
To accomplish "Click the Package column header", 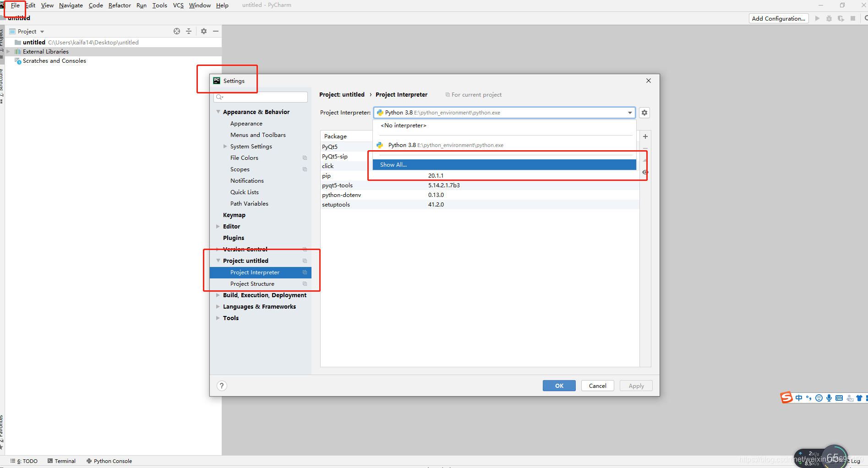I will coord(347,136).
